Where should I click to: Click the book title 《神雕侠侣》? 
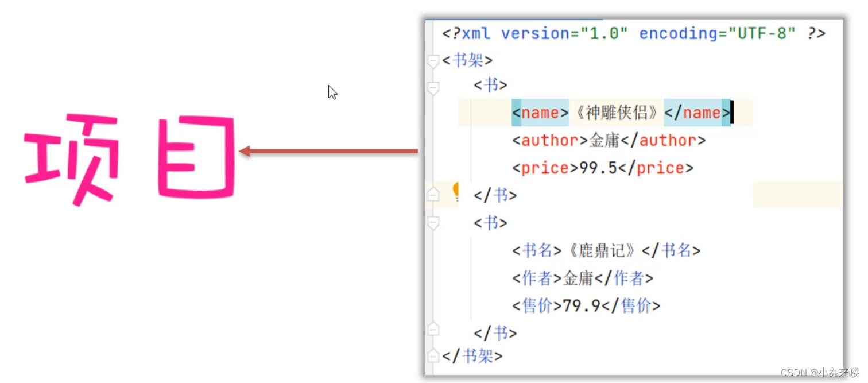point(616,113)
